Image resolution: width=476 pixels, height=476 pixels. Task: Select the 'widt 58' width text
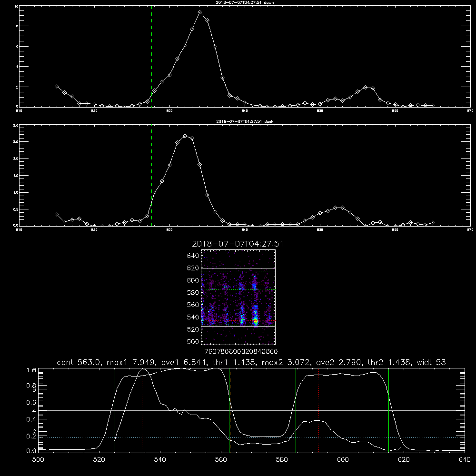coord(431,362)
